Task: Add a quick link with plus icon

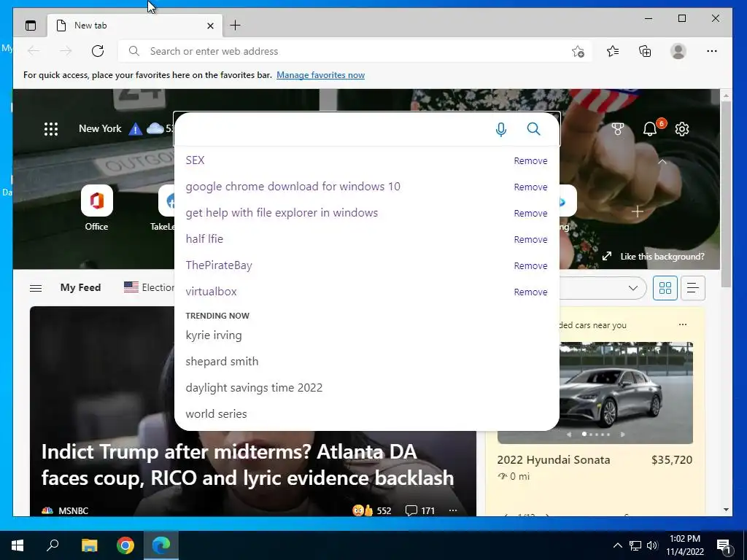Action: (x=638, y=211)
